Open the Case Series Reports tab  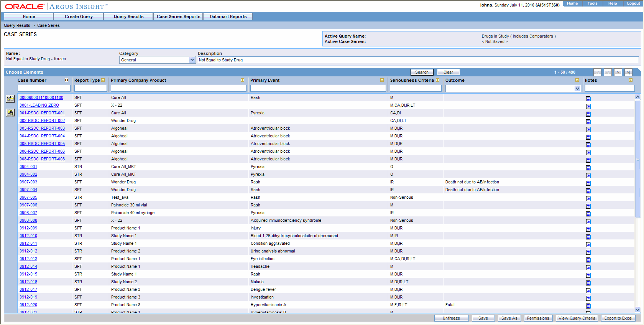pos(178,16)
